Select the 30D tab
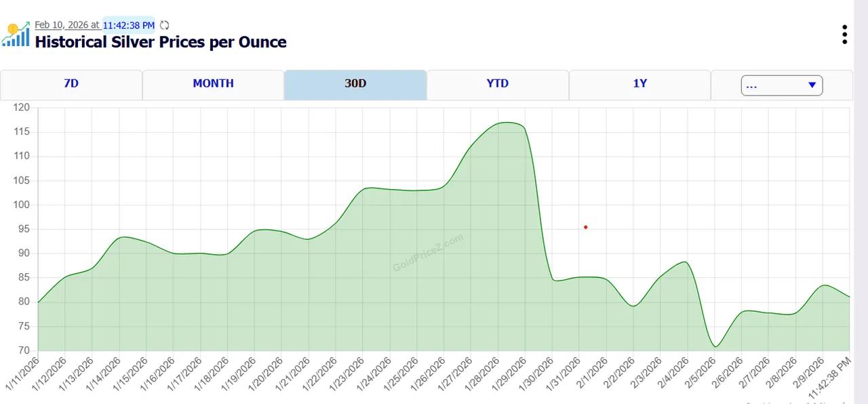The width and height of the screenshot is (868, 404). (x=355, y=84)
